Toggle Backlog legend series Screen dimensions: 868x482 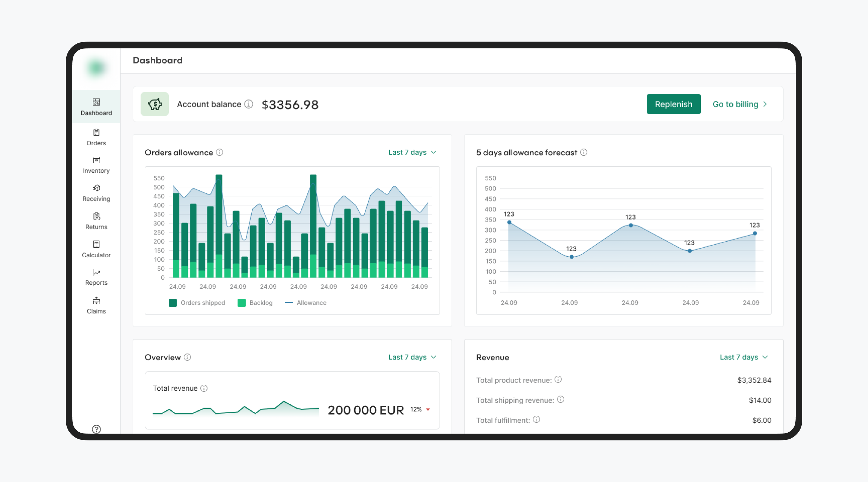point(255,303)
